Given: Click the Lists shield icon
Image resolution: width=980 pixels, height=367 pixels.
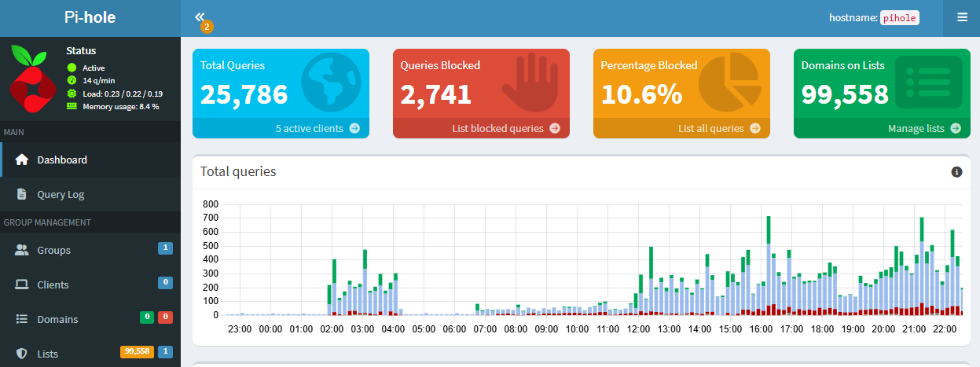Looking at the screenshot, I should (22, 354).
